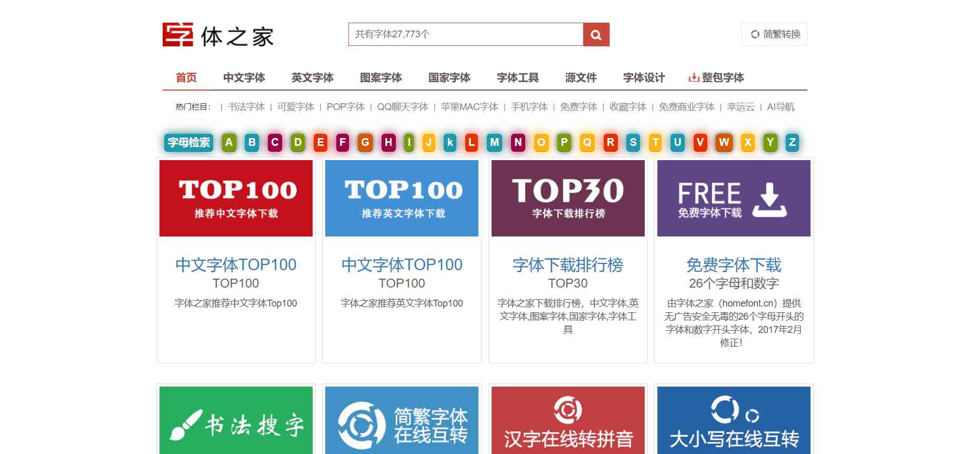Open the 收藏字体 link
Image resolution: width=980 pixels, height=454 pixels.
click(628, 107)
